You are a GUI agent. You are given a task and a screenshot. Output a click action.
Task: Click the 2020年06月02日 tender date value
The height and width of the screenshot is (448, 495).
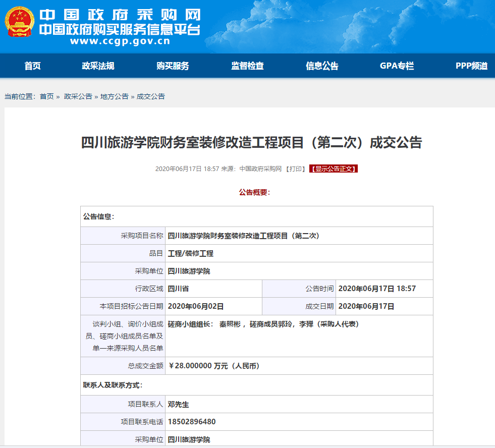(x=196, y=306)
